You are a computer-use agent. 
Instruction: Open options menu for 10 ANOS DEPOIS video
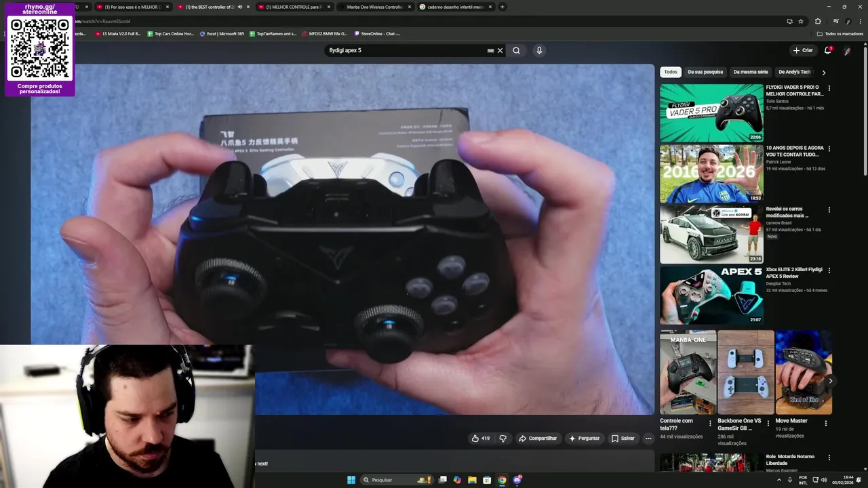click(x=829, y=148)
